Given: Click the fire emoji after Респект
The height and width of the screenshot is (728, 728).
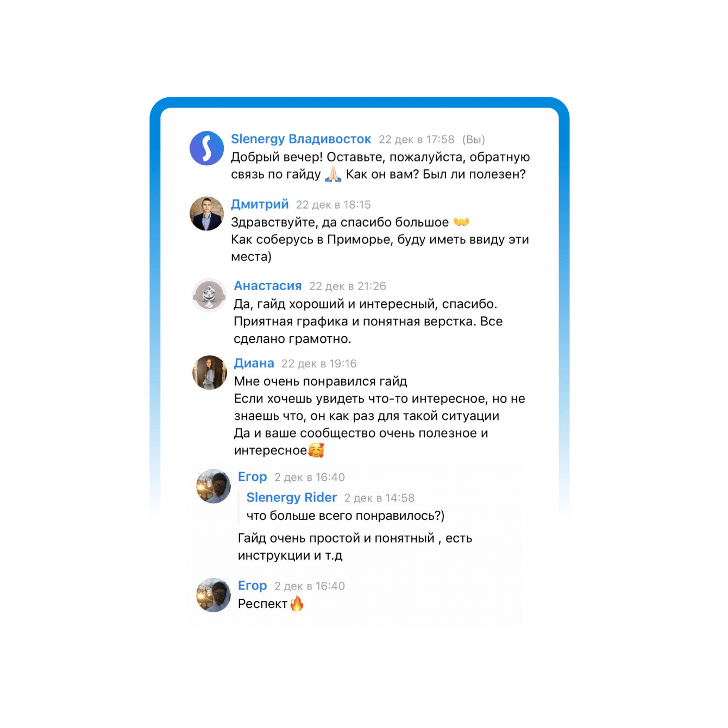Looking at the screenshot, I should point(297,604).
